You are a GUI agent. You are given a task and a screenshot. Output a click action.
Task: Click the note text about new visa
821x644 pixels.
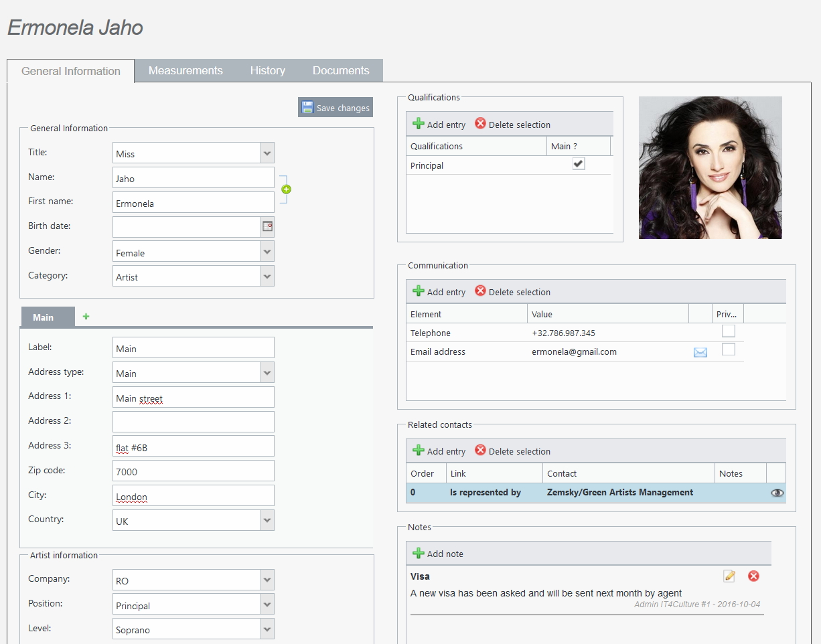[546, 593]
